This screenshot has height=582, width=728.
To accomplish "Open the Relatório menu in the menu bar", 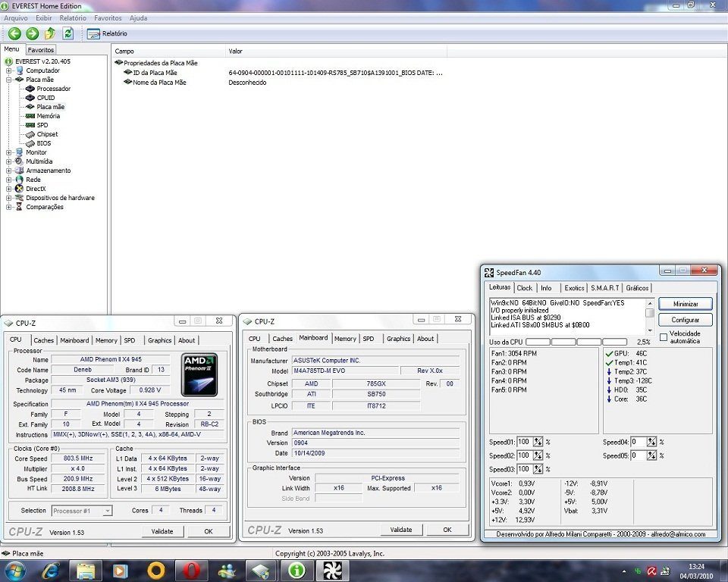I will (73, 18).
